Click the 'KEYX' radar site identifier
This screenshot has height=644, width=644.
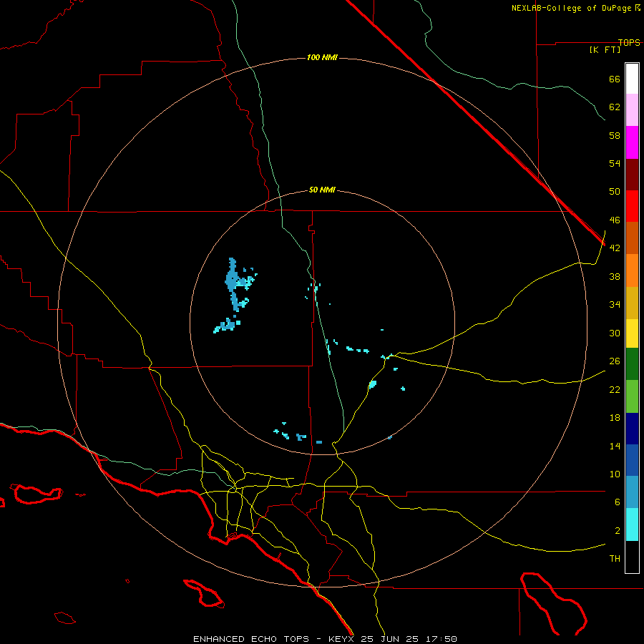click(x=341, y=639)
